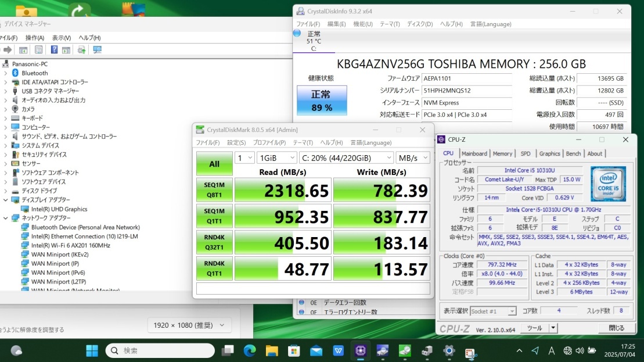Toggle the action pane icon in Device Manager toolbar
644x362 pixels.
click(66, 50)
